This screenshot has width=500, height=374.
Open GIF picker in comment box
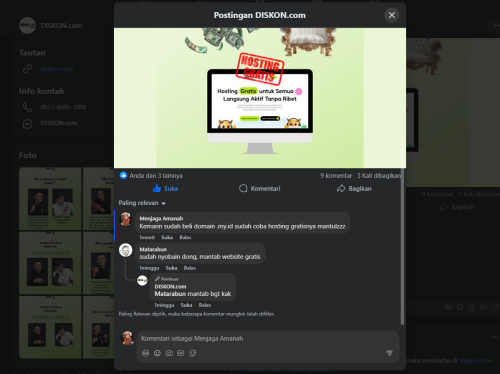pos(180,353)
